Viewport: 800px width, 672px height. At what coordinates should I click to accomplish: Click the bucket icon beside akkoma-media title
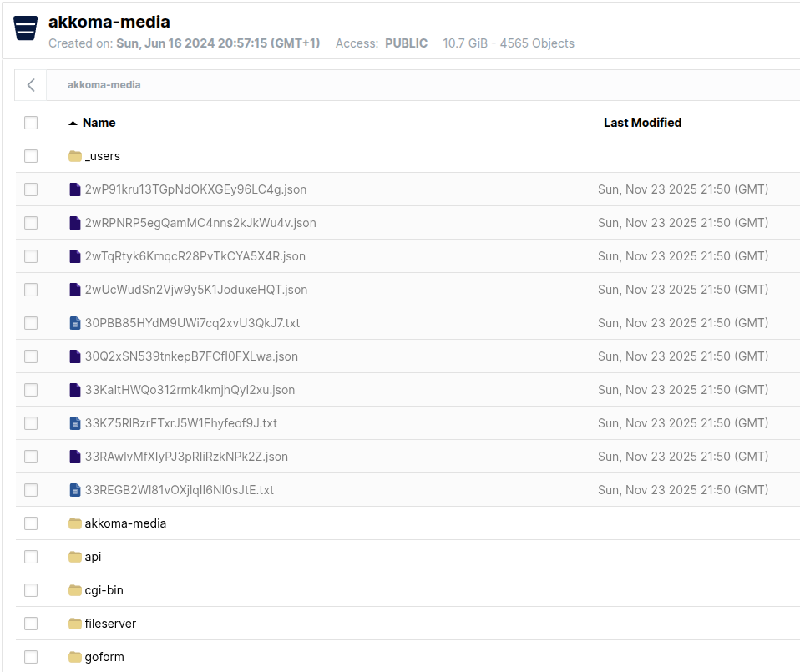pyautogui.click(x=26, y=28)
